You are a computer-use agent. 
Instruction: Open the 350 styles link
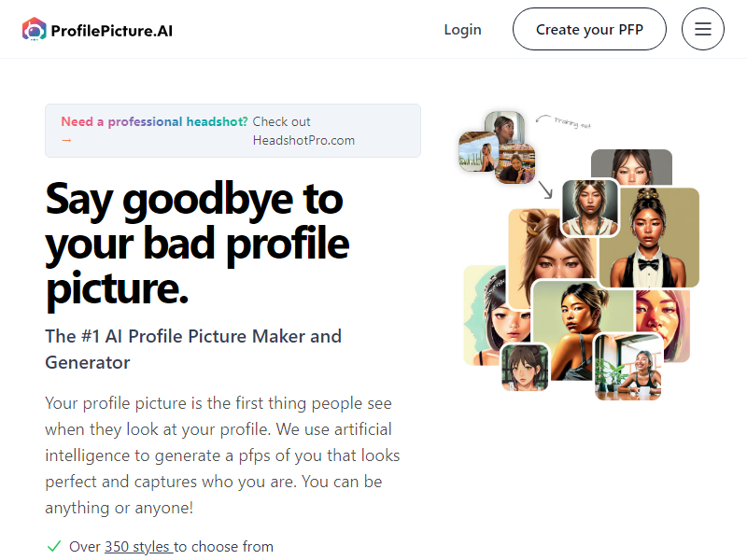(x=139, y=546)
